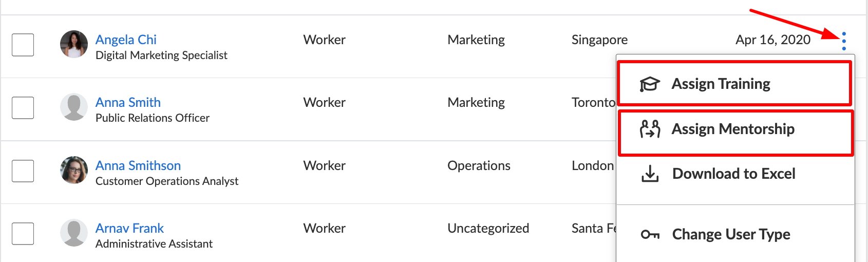
Task: Choose Assign Training from the menu
Action: tap(734, 83)
